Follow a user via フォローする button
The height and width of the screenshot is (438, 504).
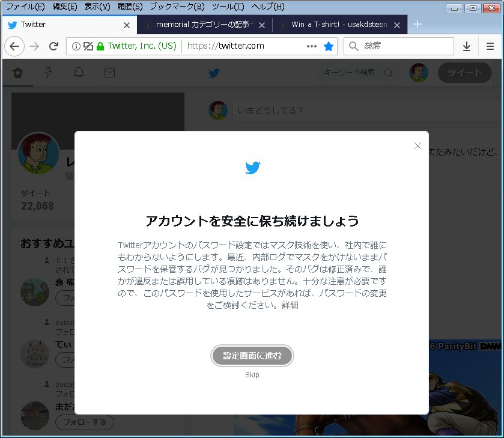[84, 422]
